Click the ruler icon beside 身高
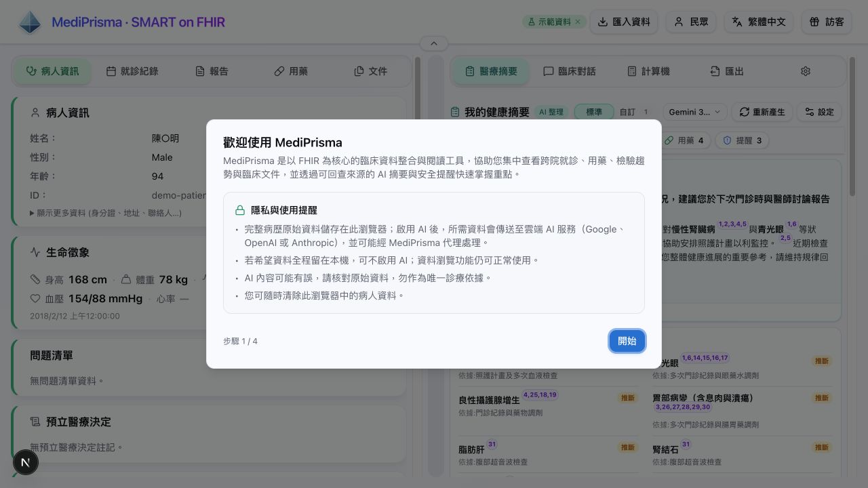This screenshot has height=488, width=868. (35, 279)
